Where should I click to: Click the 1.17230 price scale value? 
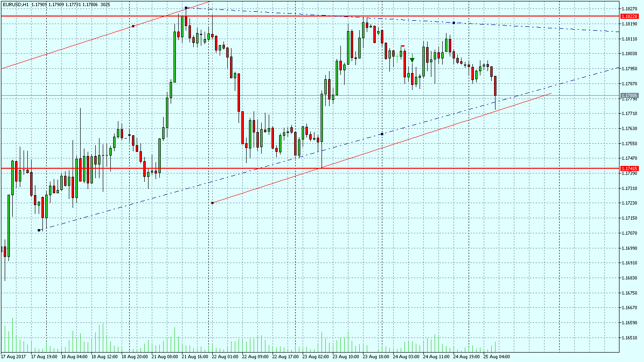tap(629, 203)
